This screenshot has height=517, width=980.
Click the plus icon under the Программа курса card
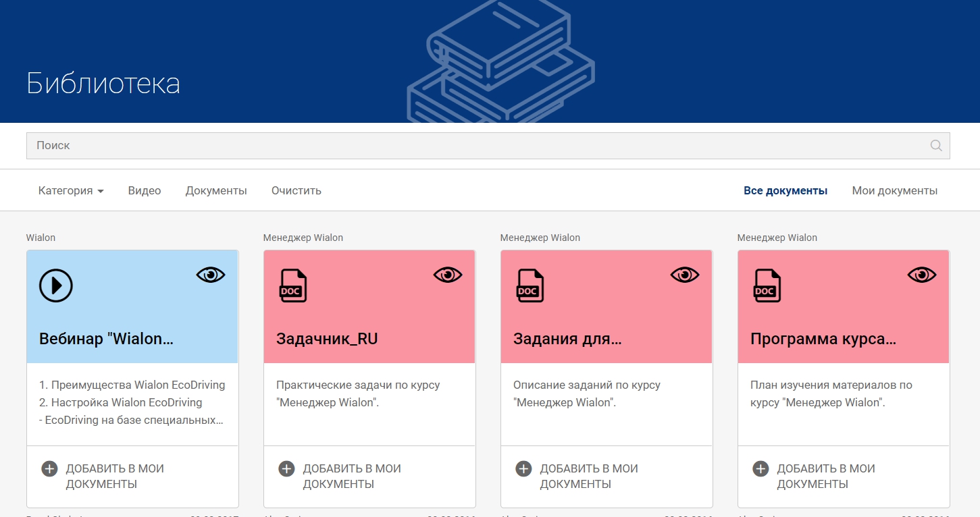pos(760,468)
